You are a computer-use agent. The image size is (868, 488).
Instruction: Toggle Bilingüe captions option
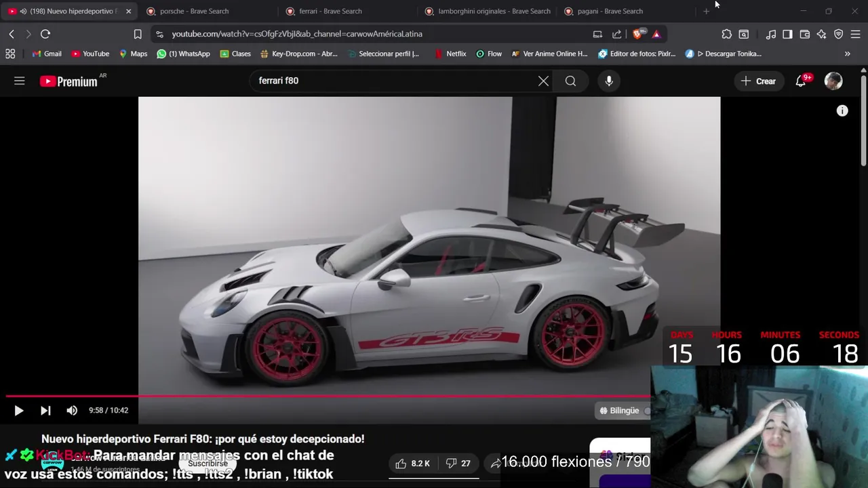pyautogui.click(x=623, y=410)
